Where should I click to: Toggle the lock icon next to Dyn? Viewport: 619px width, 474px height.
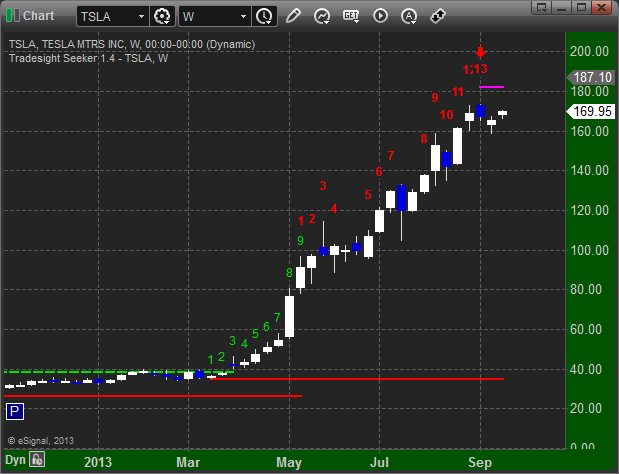point(37,459)
